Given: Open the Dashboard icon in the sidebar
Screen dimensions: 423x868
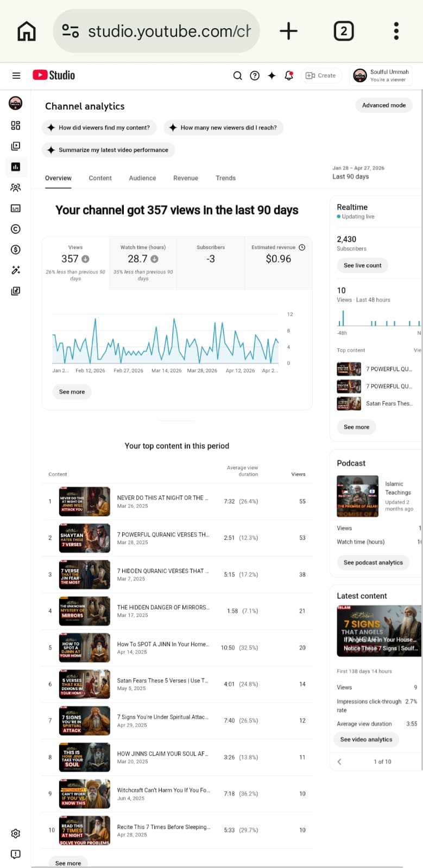Looking at the screenshot, I should coord(16,125).
